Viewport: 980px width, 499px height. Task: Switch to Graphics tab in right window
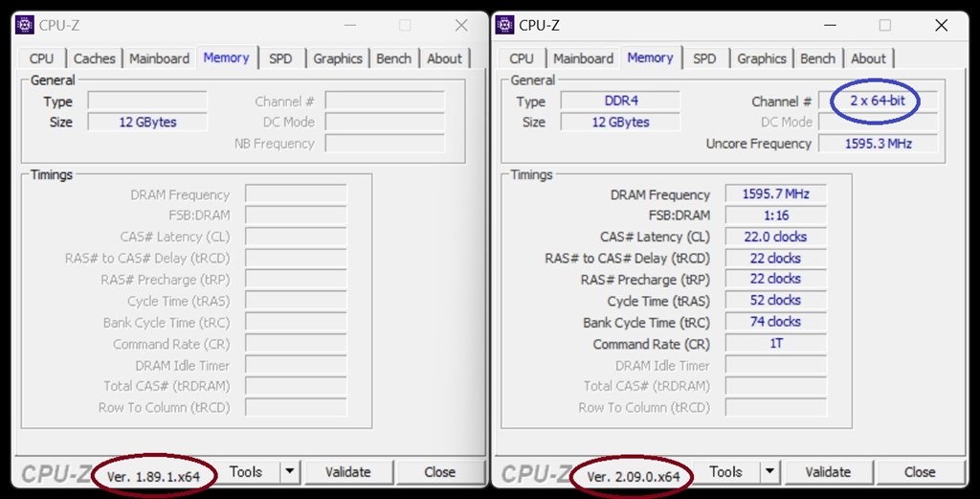pos(762,58)
